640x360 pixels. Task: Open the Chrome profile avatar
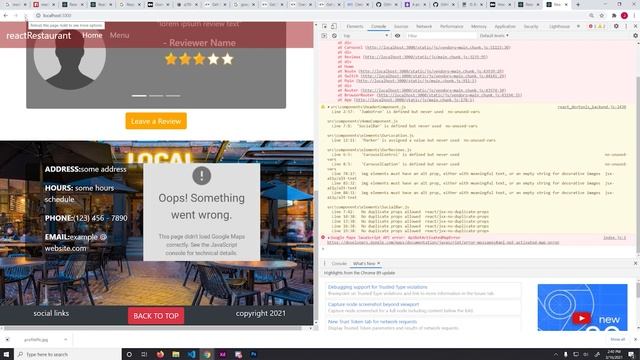pos(624,16)
